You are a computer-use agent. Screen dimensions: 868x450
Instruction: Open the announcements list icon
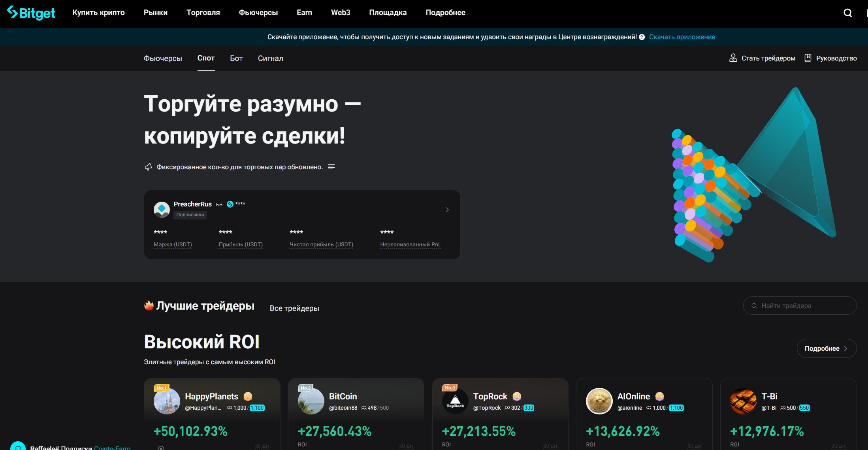(331, 167)
